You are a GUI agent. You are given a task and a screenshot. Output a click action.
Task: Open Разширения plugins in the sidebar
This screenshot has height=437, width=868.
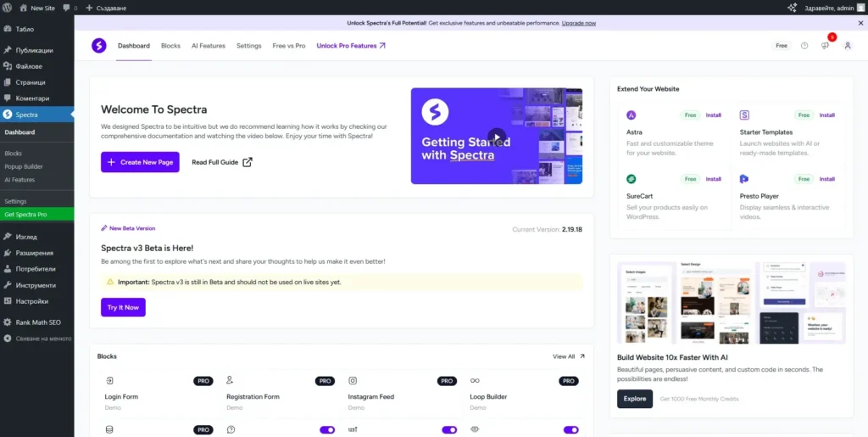coord(37,253)
